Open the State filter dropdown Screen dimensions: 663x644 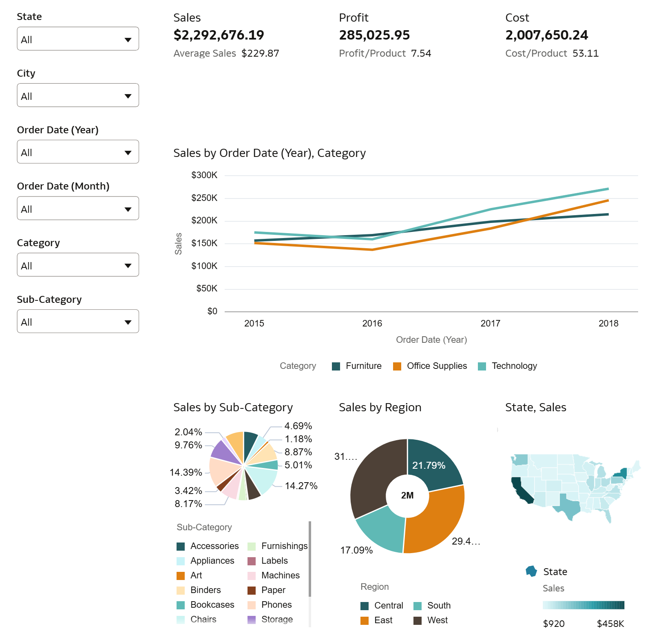click(x=78, y=39)
